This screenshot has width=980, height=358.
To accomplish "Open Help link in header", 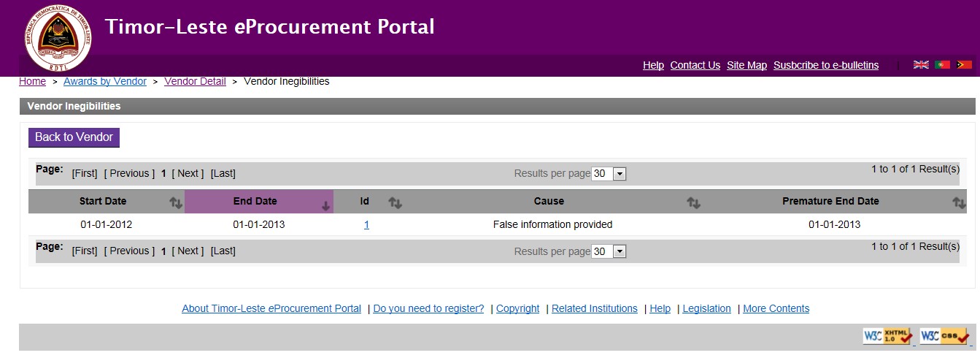I will point(653,65).
